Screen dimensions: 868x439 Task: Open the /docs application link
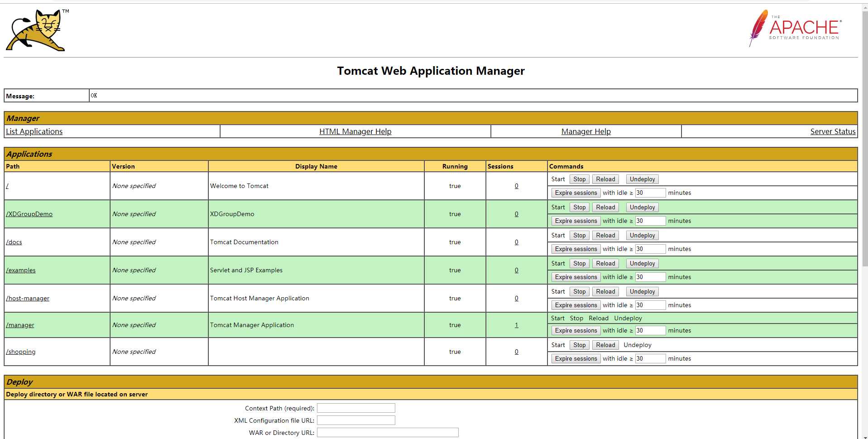(x=14, y=242)
